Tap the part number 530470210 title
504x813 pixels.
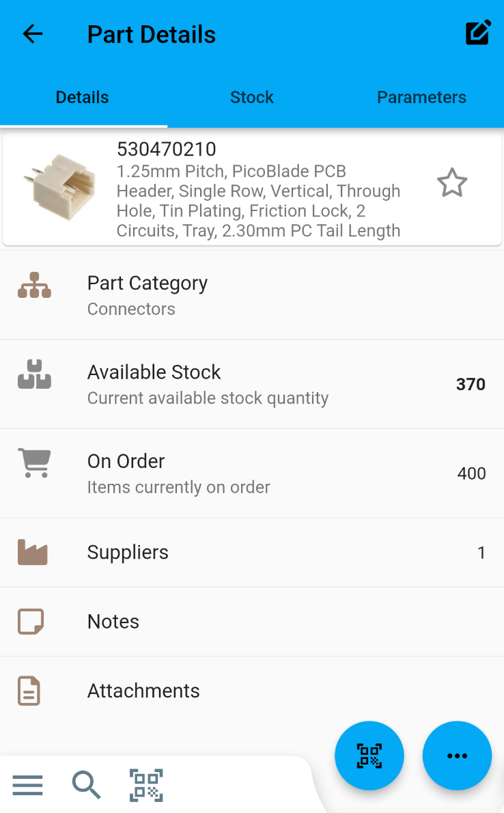(167, 149)
